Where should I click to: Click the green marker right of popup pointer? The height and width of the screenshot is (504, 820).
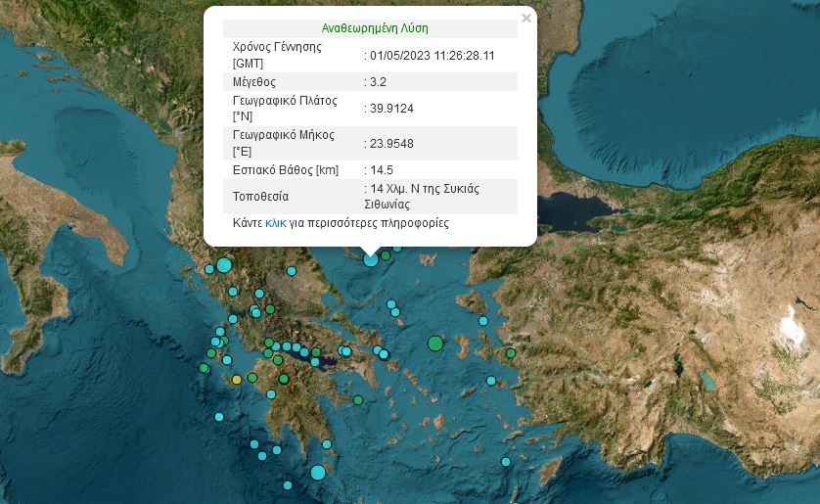click(387, 255)
